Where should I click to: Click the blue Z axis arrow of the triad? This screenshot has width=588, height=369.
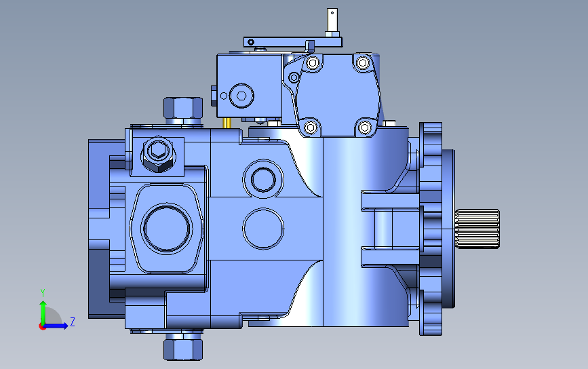pyautogui.click(x=56, y=326)
